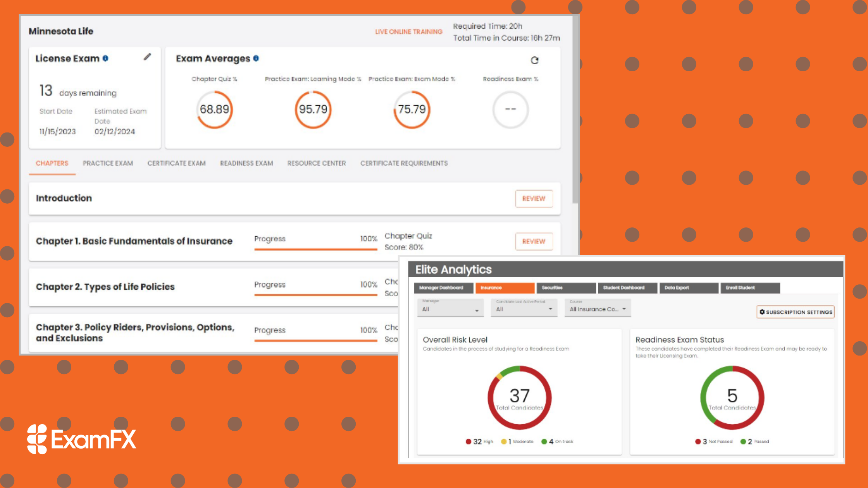868x488 pixels.
Task: Click the green Passed legend dot
Action: tap(742, 441)
